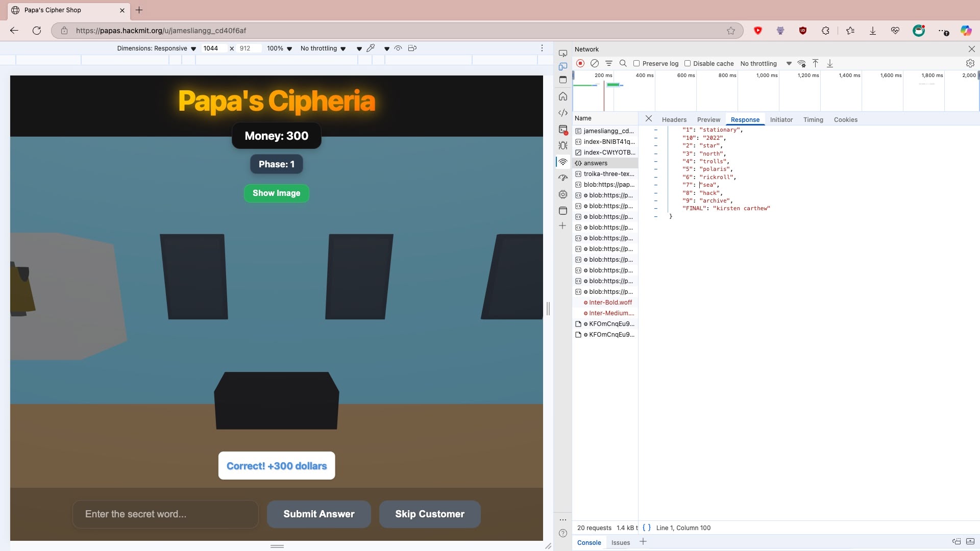Screen dimensions: 980x551
Task: Clear the network log
Action: [595, 63]
